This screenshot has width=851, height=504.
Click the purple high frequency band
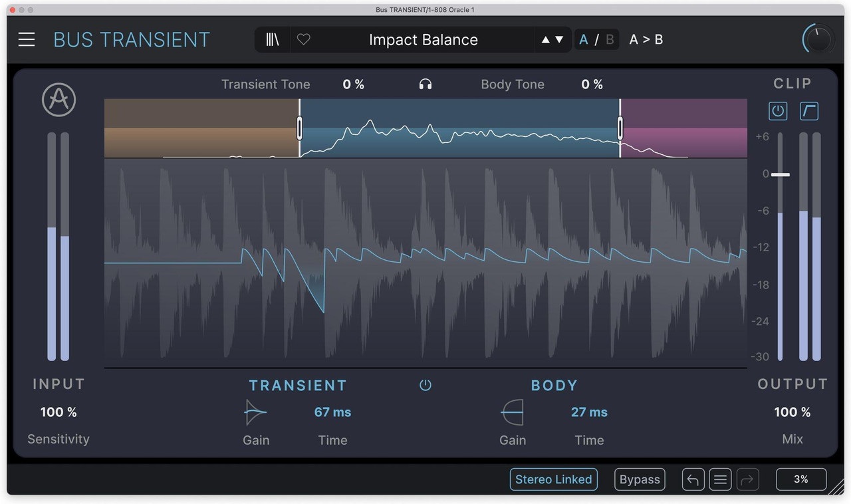684,128
